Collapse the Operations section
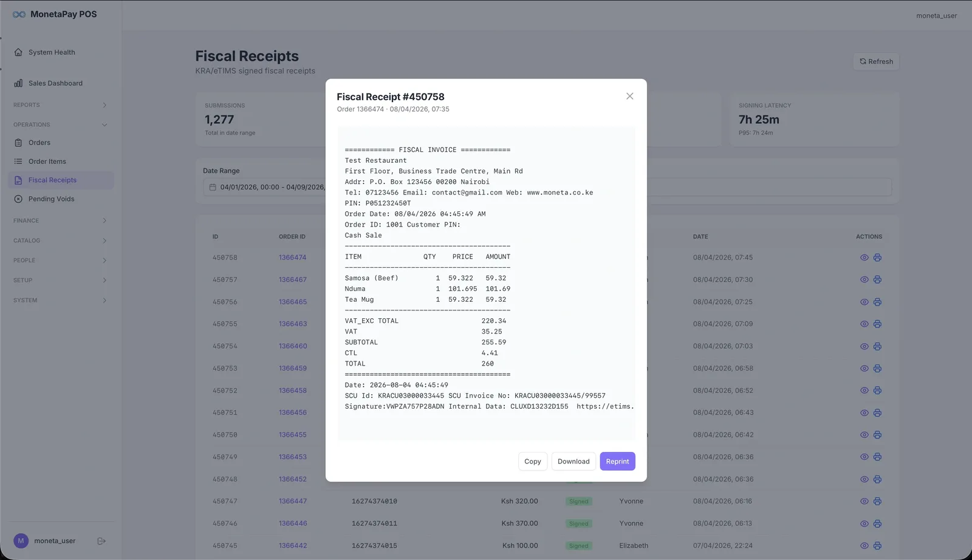The width and height of the screenshot is (972, 560). point(61,125)
